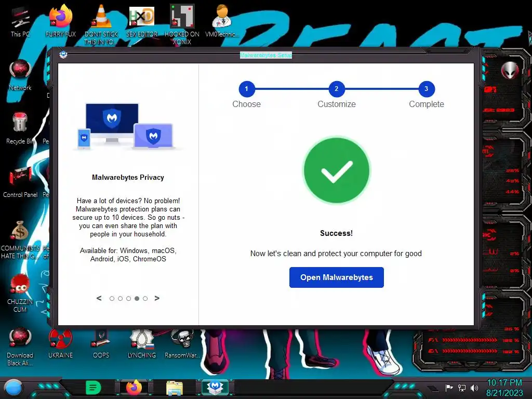The image size is (532, 399).
Task: Click the Success! text
Action: click(x=336, y=233)
